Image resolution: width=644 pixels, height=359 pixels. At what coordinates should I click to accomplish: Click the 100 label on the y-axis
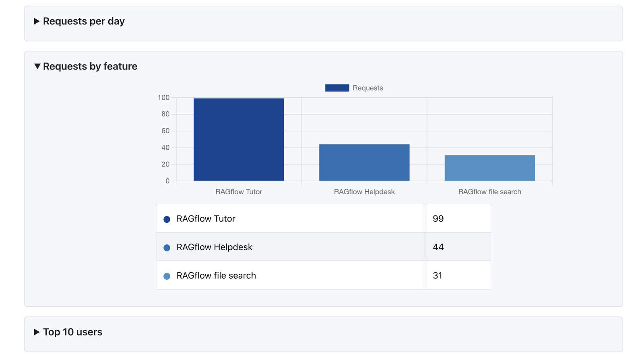coord(164,98)
